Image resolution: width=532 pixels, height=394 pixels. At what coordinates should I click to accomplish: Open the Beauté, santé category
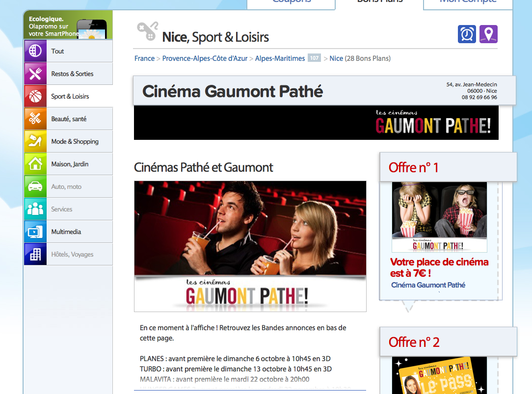[68, 119]
